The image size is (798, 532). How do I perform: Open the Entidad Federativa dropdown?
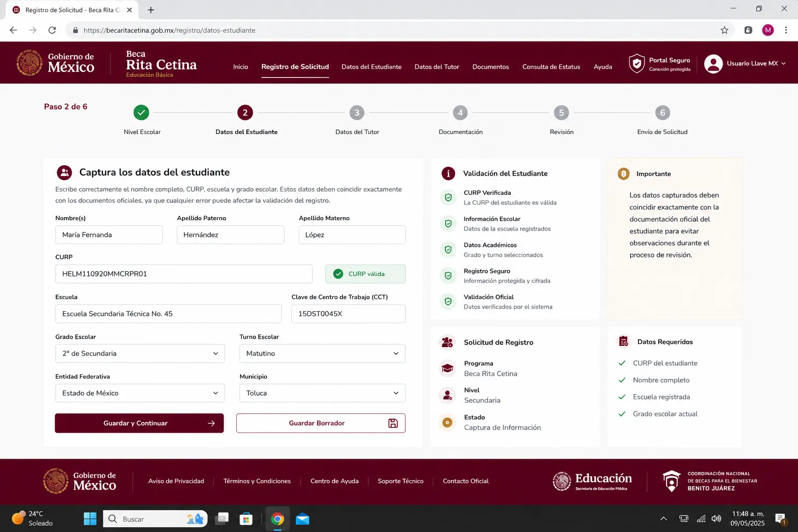140,393
